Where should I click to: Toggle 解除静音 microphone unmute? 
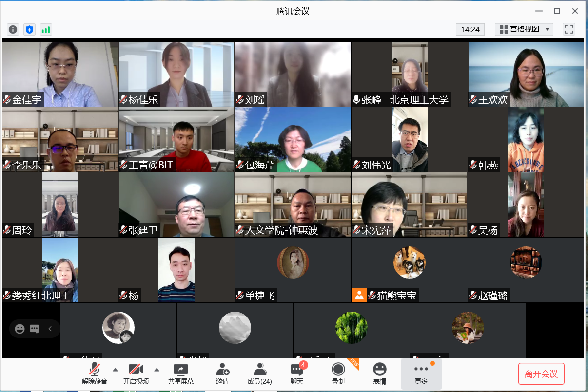point(95,373)
